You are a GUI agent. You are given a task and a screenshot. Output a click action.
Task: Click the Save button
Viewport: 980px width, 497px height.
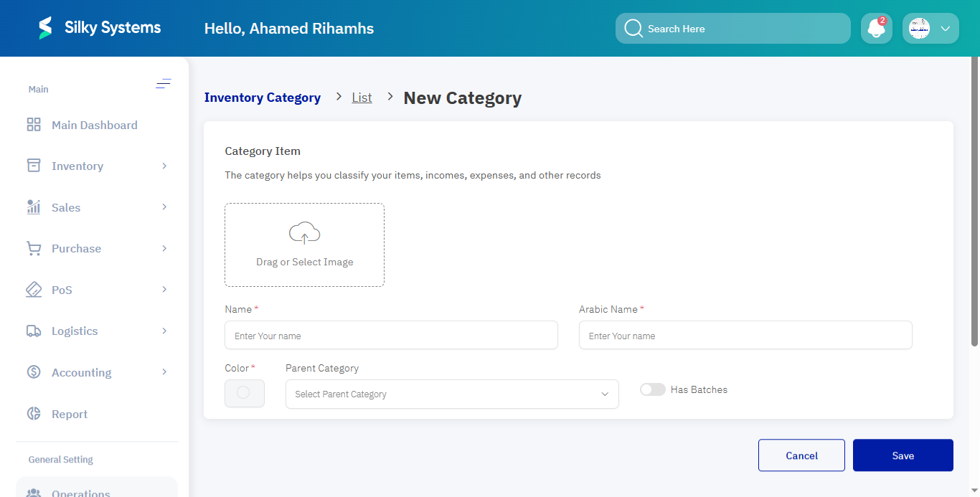pos(903,455)
